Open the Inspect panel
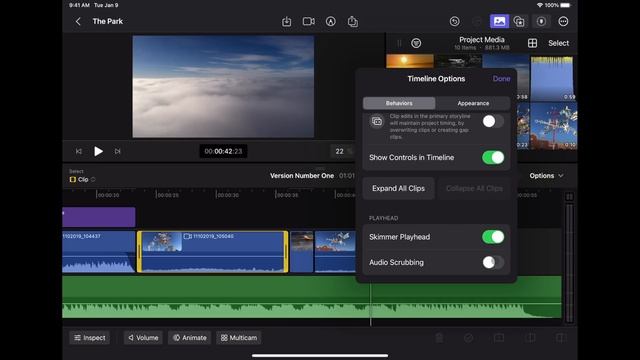The image size is (640, 360). 89,338
